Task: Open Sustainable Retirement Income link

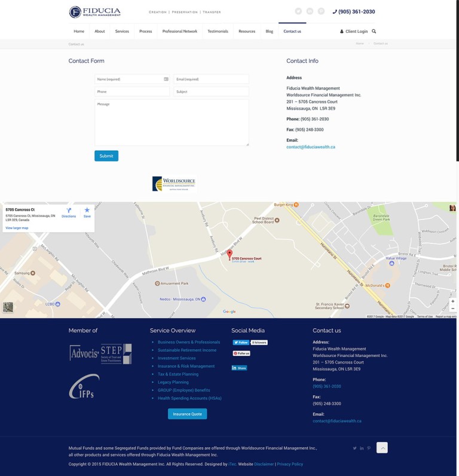Action: point(187,350)
